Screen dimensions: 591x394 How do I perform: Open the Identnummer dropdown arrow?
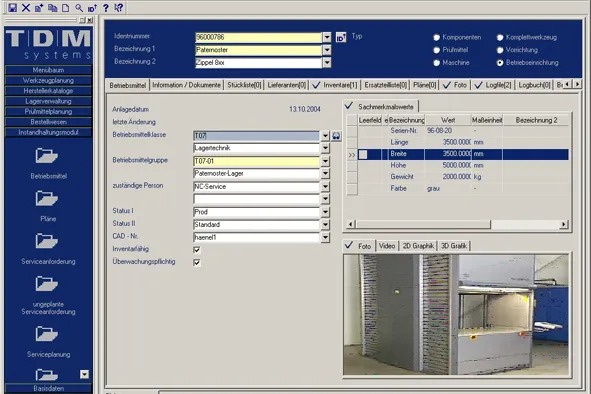pos(327,37)
